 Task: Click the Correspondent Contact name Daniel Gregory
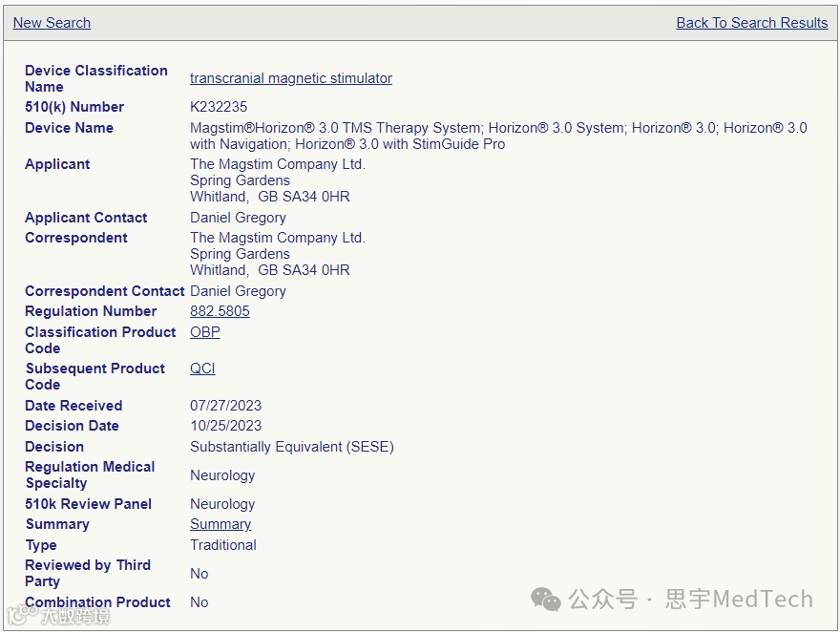click(238, 291)
